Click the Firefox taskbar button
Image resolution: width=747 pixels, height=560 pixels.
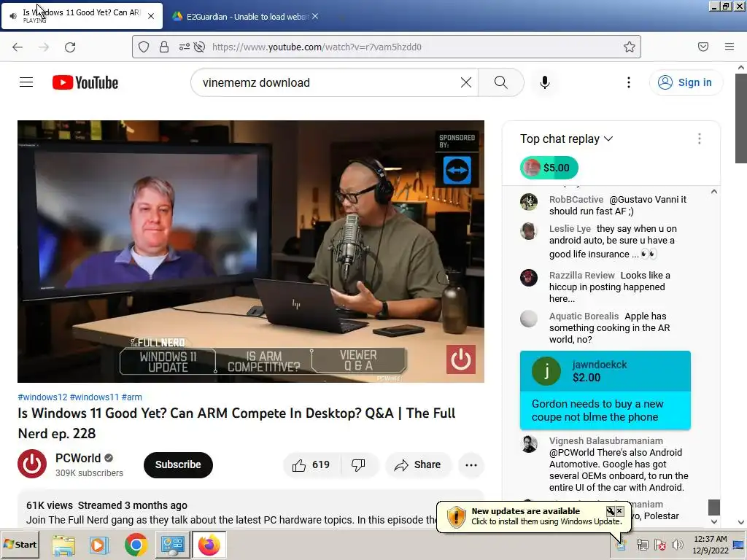(x=209, y=545)
